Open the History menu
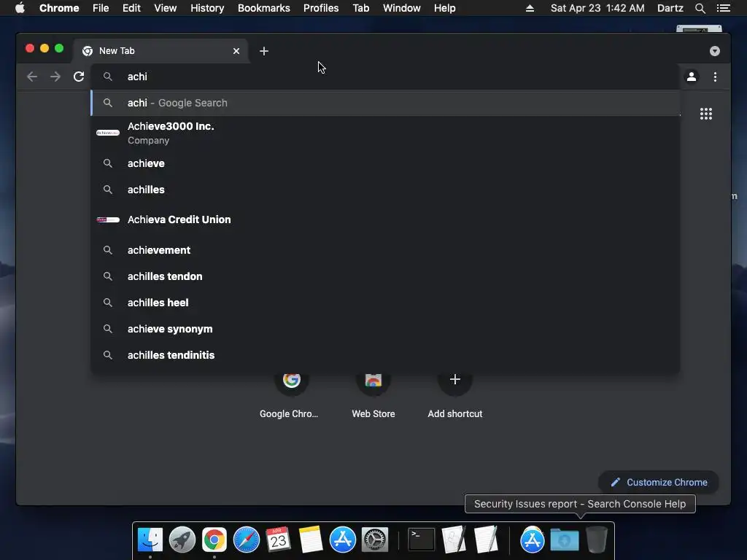Image resolution: width=747 pixels, height=560 pixels. click(207, 8)
